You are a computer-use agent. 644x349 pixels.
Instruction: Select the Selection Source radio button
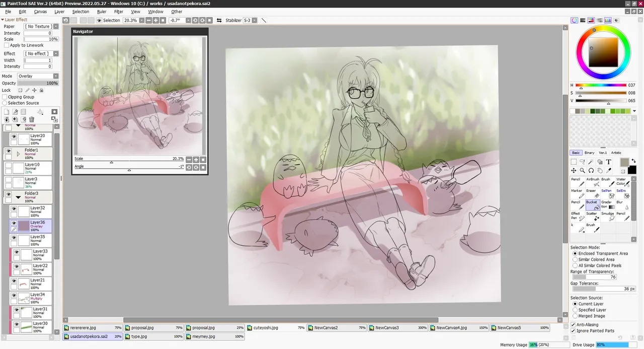pyautogui.click(x=5, y=103)
